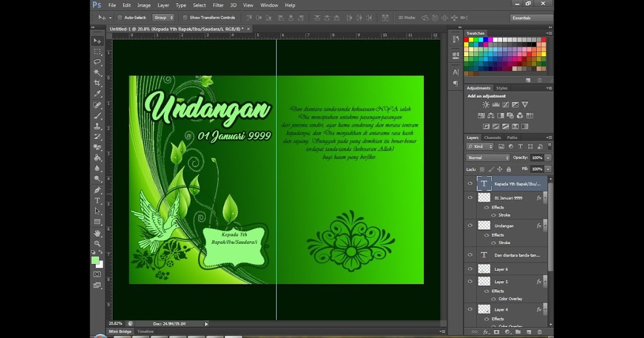
Task: Select the Eyedropper tool
Action: click(x=97, y=94)
